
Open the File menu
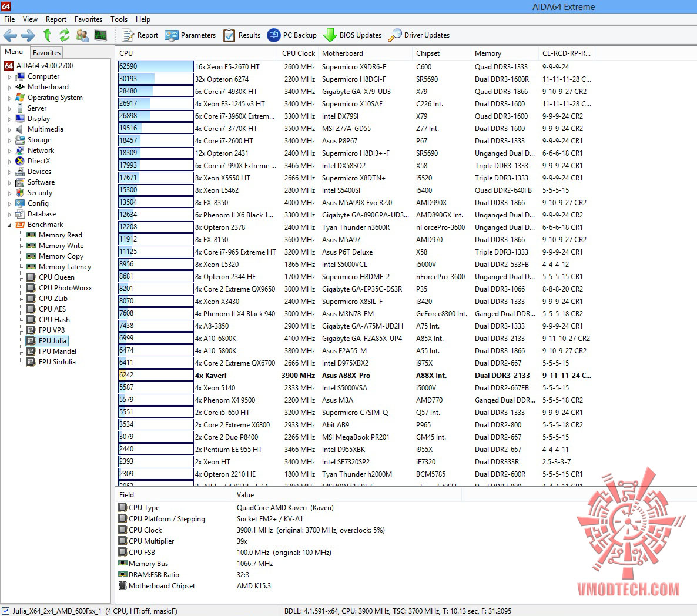point(9,19)
